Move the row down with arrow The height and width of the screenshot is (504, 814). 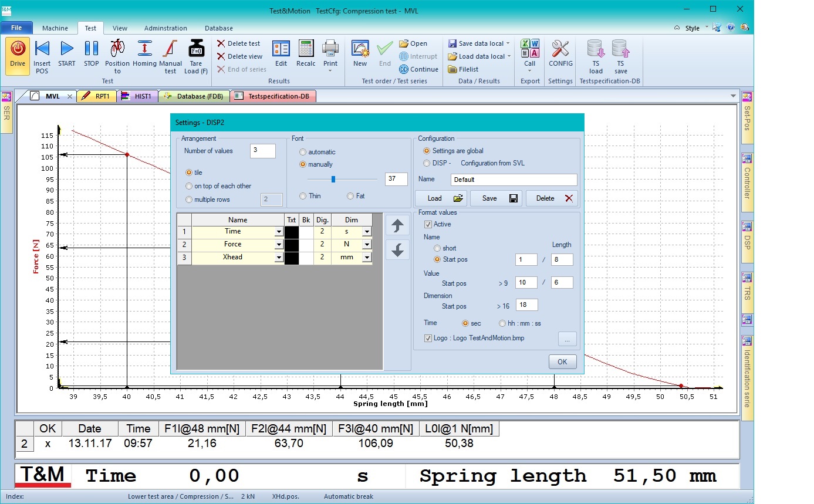[397, 250]
